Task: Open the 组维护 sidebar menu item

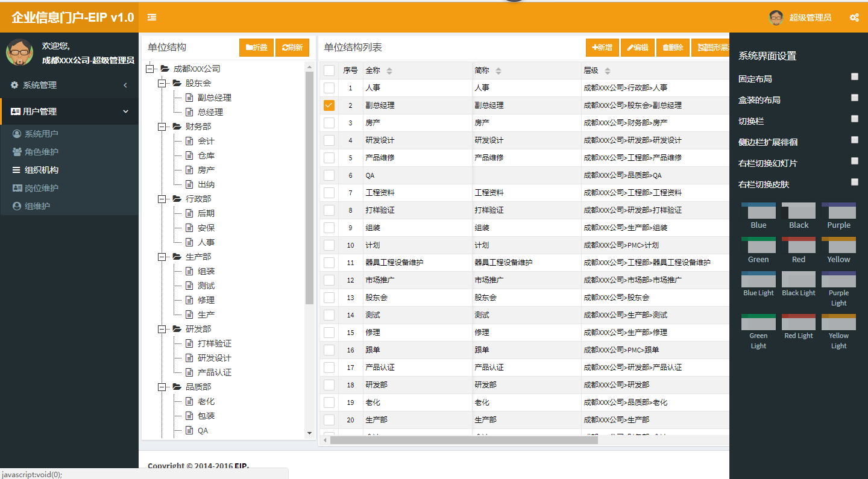Action: 69,206
